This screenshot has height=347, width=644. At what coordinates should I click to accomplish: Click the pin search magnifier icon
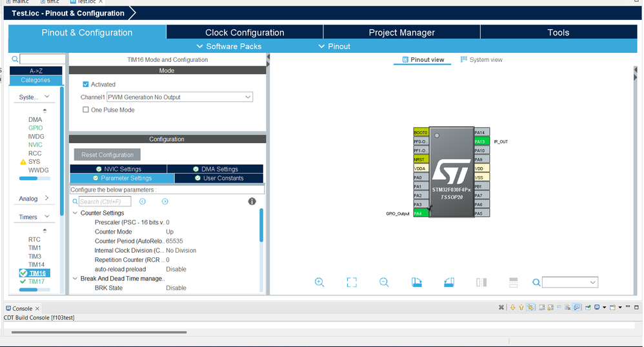(536, 282)
